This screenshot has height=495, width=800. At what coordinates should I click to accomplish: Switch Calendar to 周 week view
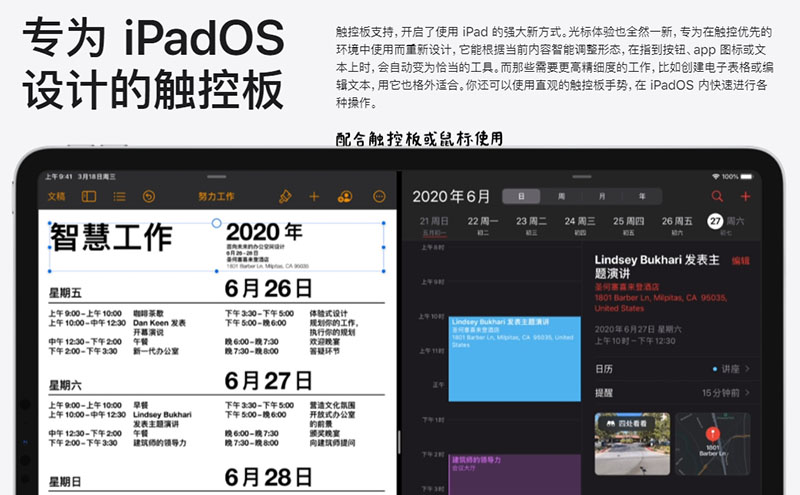coord(561,196)
